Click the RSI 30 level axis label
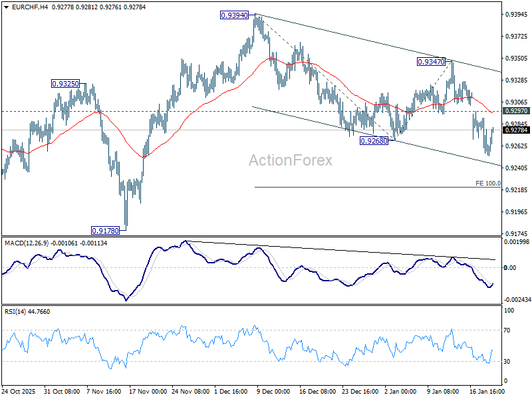The image size is (532, 399). coord(507,361)
